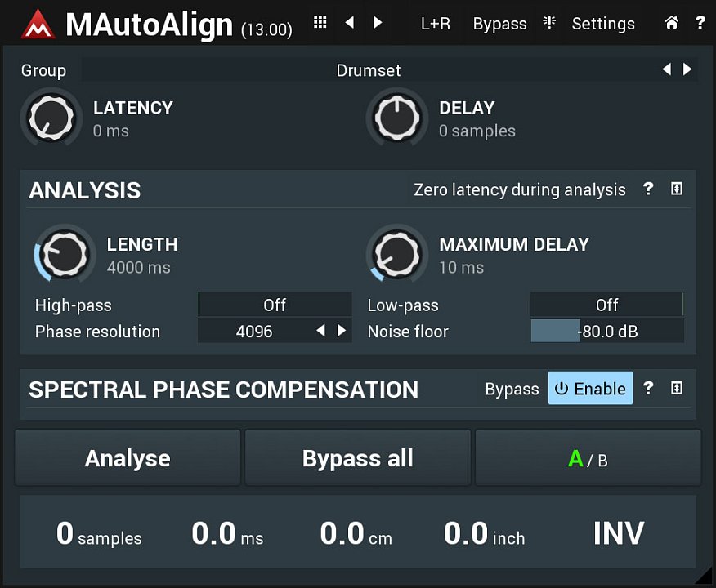
Task: Switch to the previous Group with left arrow
Action: (667, 69)
